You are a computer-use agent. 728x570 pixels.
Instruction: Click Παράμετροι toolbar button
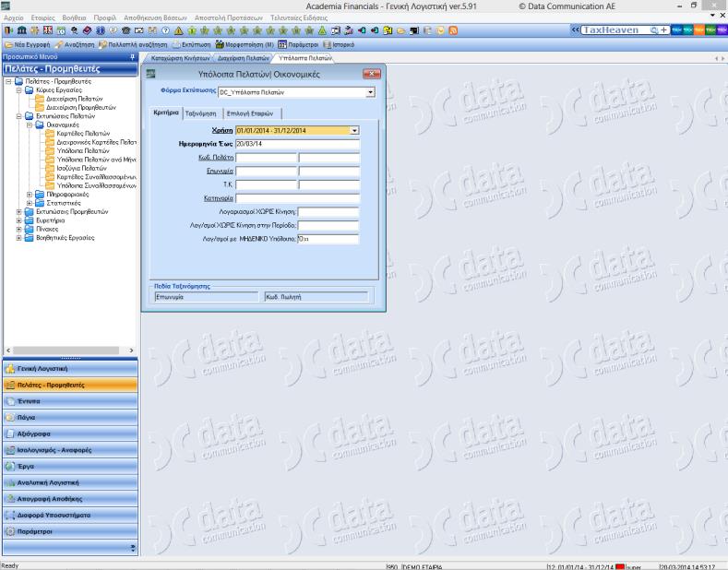point(299,44)
